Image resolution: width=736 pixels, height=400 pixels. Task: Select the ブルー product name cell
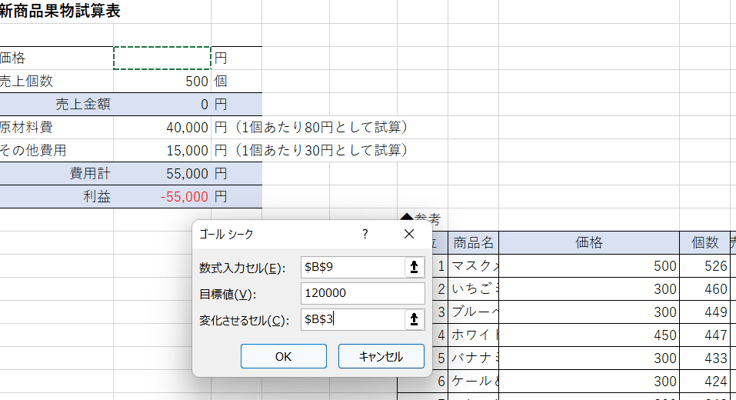pyautogui.click(x=473, y=312)
